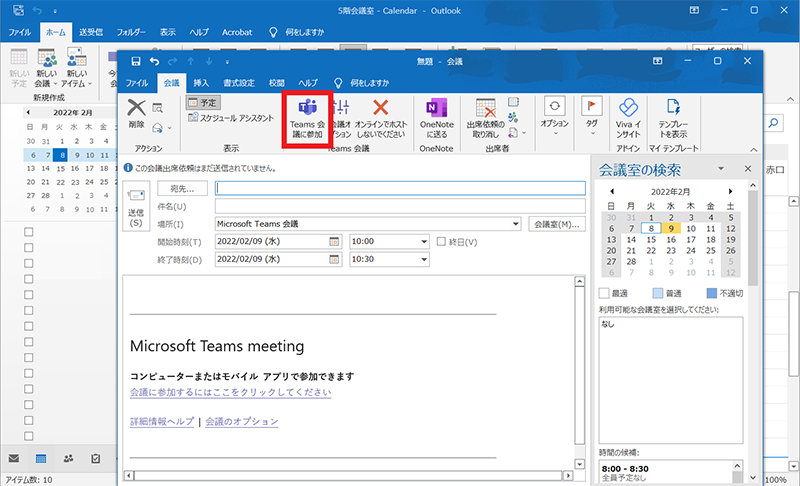The height and width of the screenshot is (486, 800).
Task: Tick the first calendar list checkbox in sidebar
Action: (29, 232)
